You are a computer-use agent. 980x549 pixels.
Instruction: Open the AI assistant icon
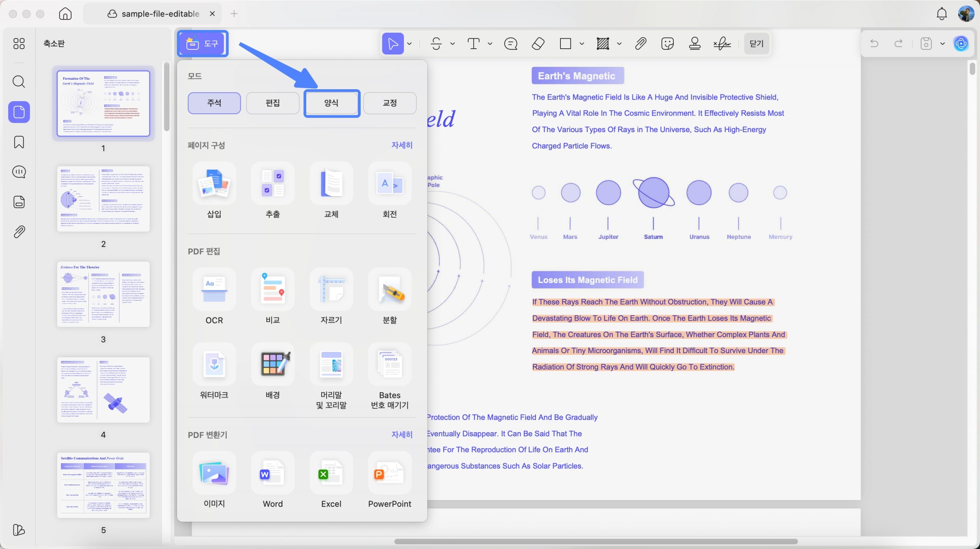[961, 44]
